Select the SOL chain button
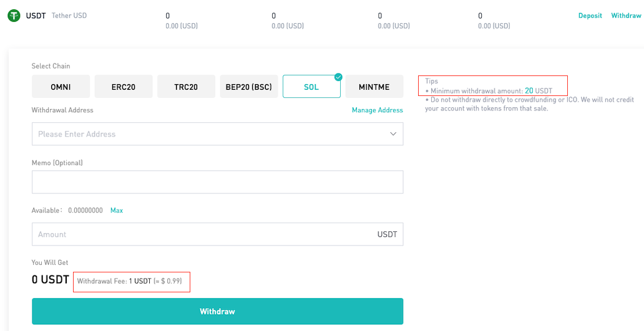644x331 pixels. [311, 87]
